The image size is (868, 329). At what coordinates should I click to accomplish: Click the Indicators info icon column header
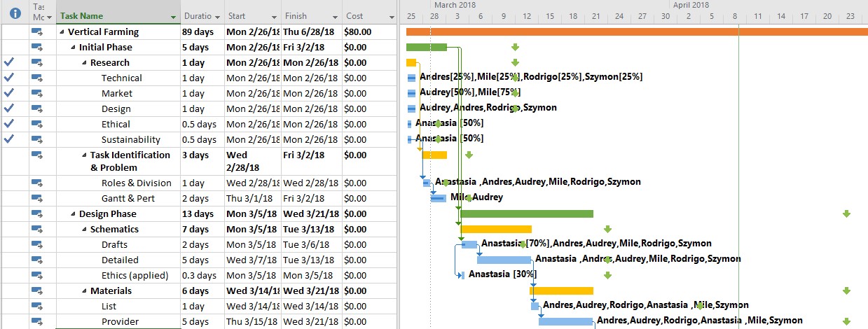15,13
